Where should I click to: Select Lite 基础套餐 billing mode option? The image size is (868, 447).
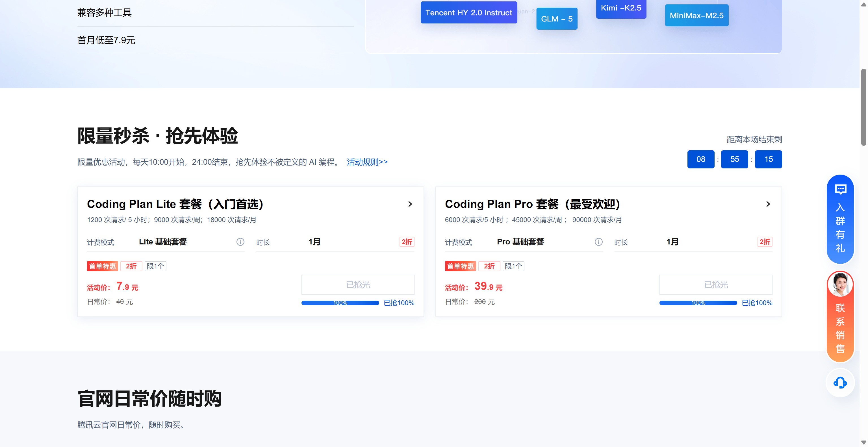tap(163, 242)
